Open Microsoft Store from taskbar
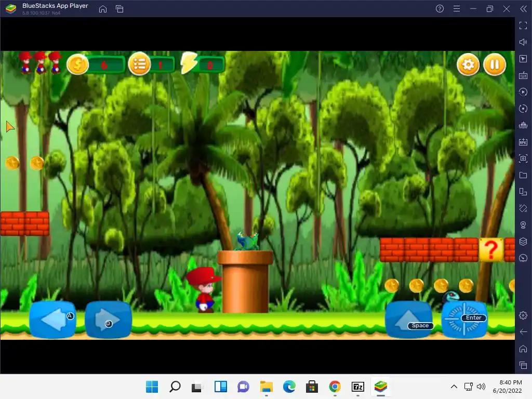Viewport: 532px width, 399px height. click(x=312, y=387)
